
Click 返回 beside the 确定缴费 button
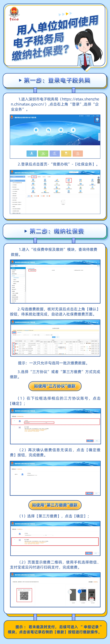point(96,493)
